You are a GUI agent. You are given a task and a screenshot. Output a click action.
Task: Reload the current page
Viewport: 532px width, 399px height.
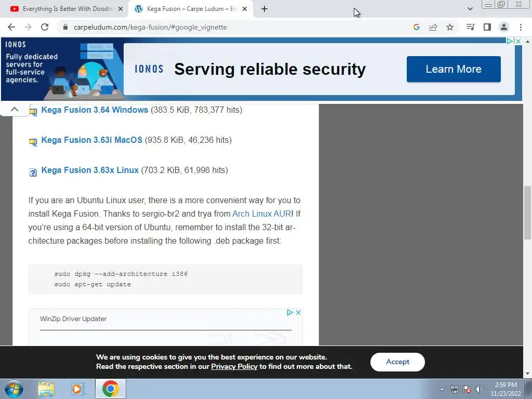(45, 27)
